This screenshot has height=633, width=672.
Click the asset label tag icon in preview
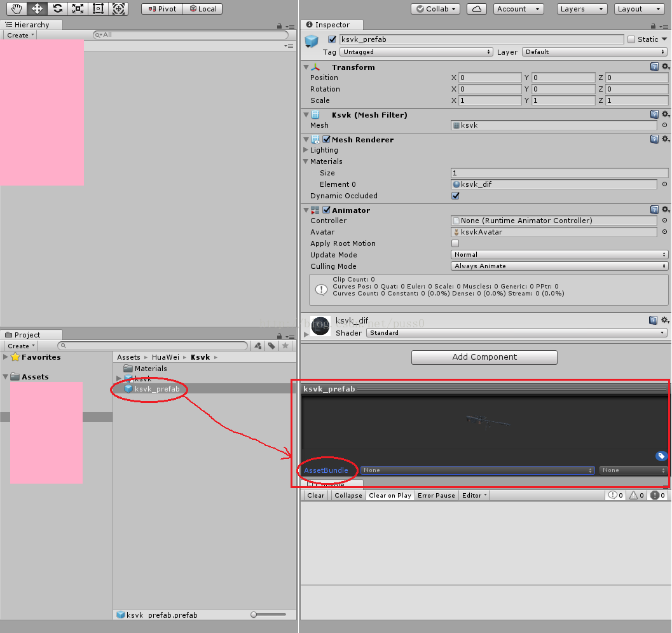(661, 456)
